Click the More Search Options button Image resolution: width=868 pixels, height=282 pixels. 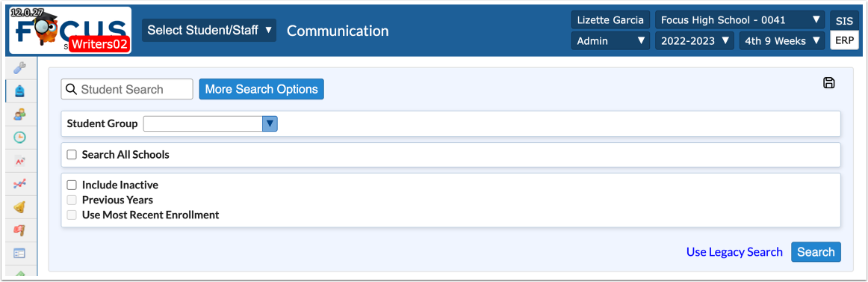click(261, 89)
